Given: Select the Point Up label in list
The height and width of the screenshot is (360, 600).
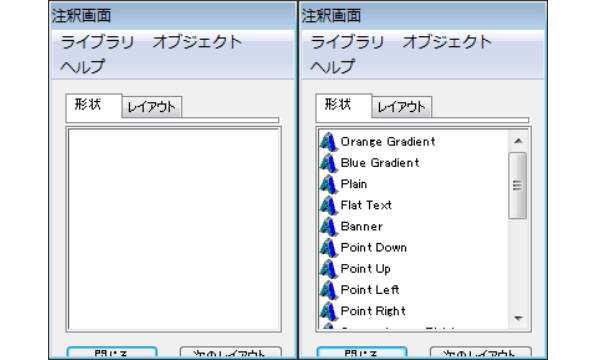Looking at the screenshot, I should click(365, 269).
